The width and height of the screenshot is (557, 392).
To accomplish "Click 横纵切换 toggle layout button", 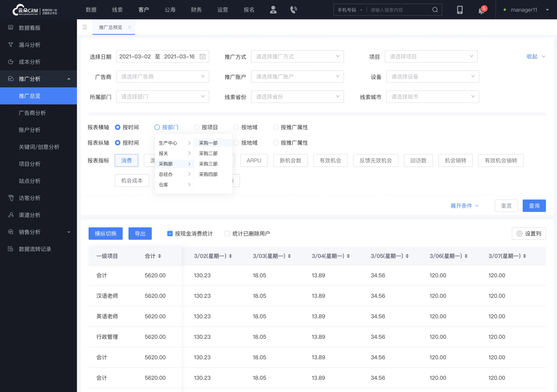I will [x=105, y=234].
